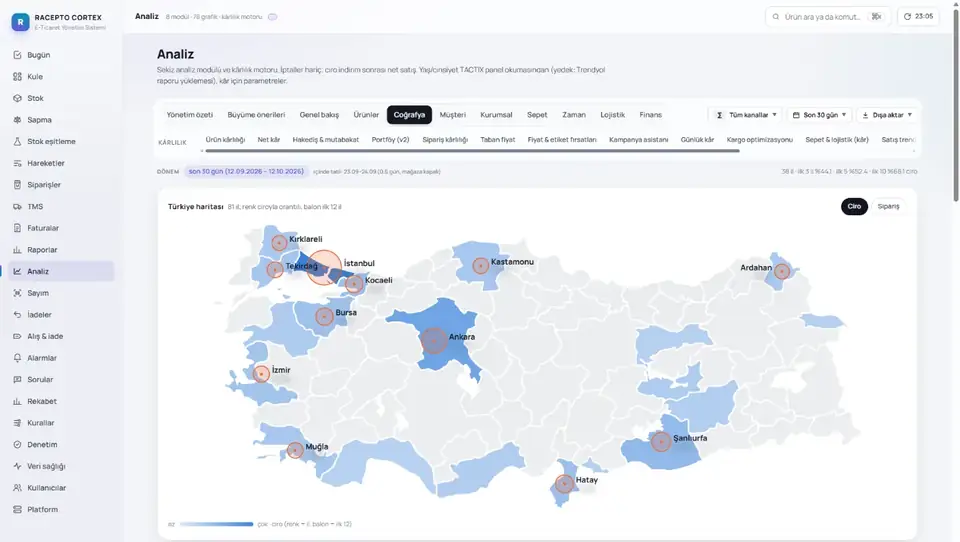Image resolution: width=960 pixels, height=542 pixels.
Task: Switch to the Müşteri tab
Action: pos(452,115)
